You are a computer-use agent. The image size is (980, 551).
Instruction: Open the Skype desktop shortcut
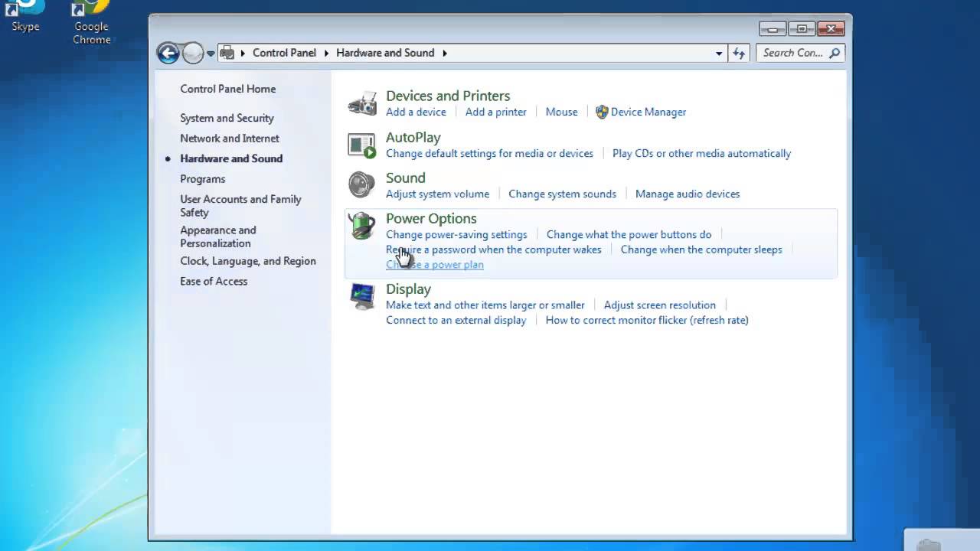click(25, 17)
